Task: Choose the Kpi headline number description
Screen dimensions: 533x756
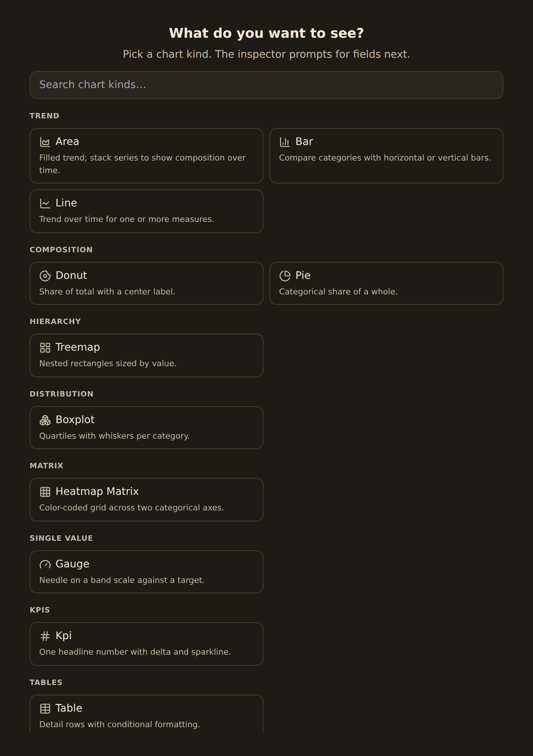Action: click(135, 652)
